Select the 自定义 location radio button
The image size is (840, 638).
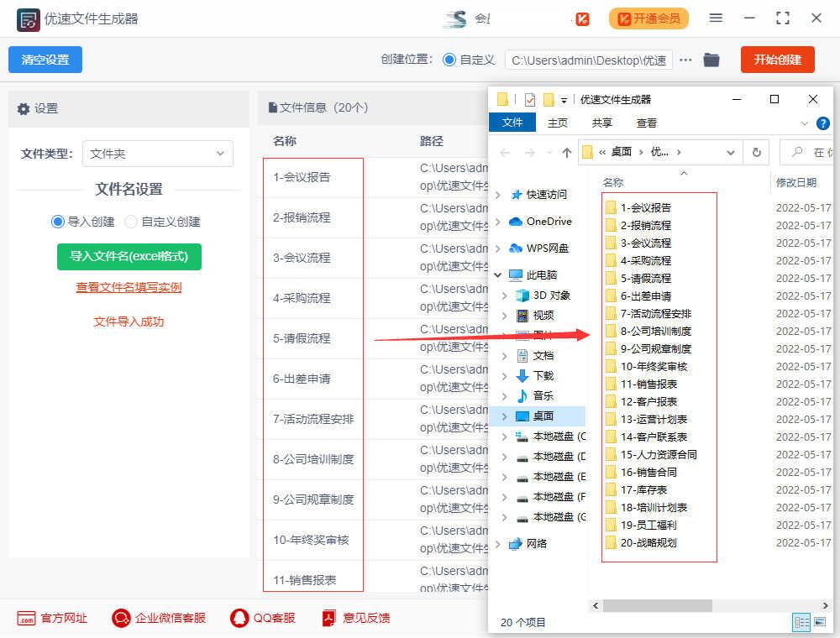pos(449,60)
